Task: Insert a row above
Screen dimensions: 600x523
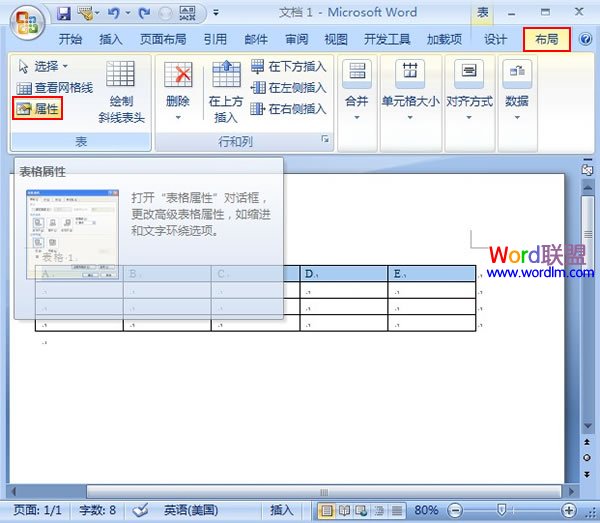Action: pos(226,92)
